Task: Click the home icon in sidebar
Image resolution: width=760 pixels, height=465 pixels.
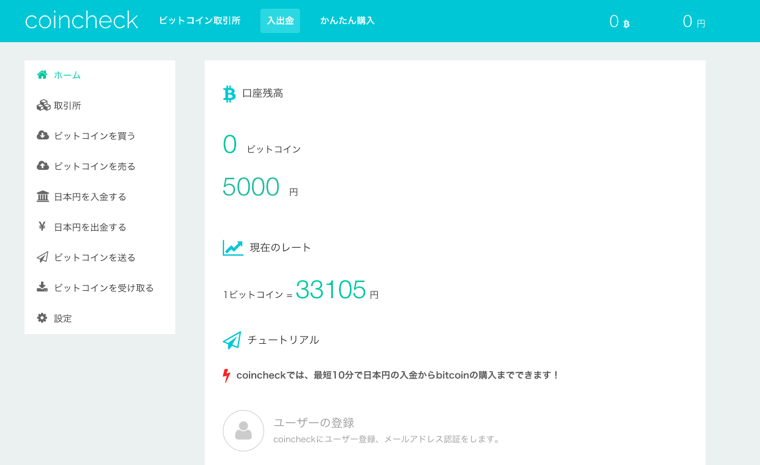Action: pos(42,75)
